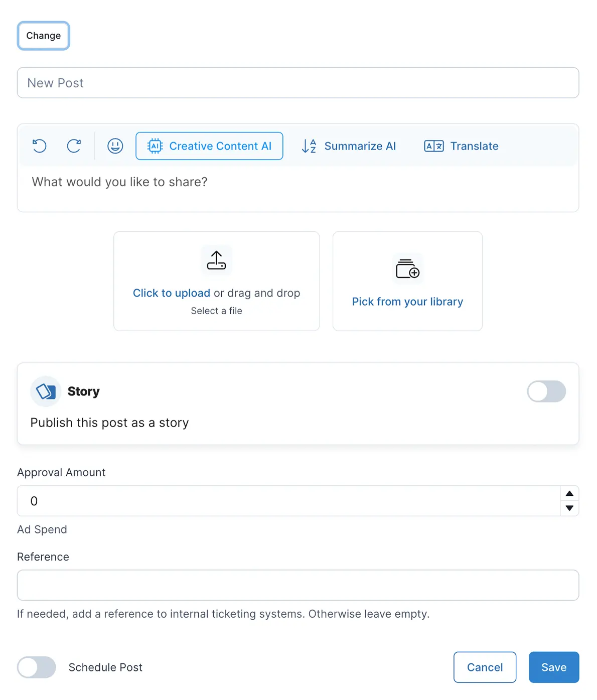Click the undo arrow icon
The width and height of the screenshot is (597, 700).
pos(39,146)
